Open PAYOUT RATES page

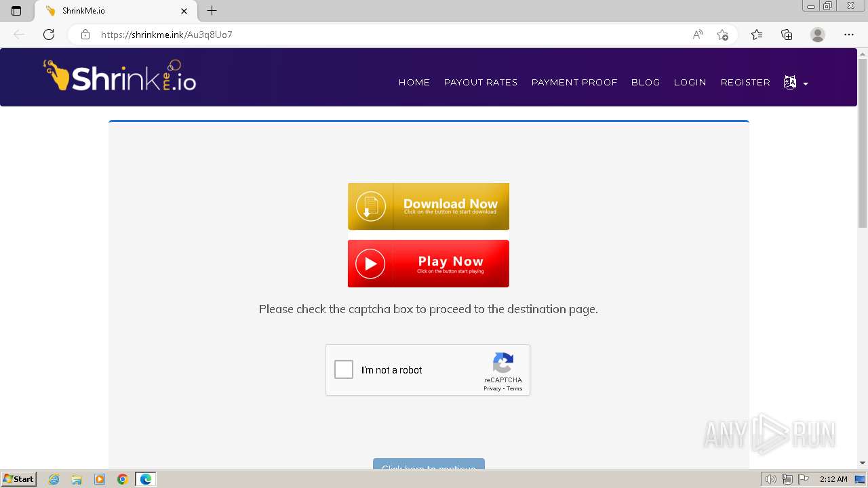click(x=481, y=82)
